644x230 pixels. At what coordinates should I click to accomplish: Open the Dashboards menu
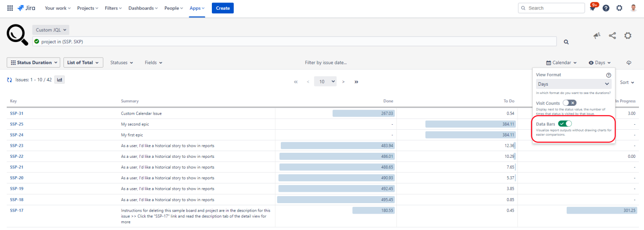tap(143, 8)
